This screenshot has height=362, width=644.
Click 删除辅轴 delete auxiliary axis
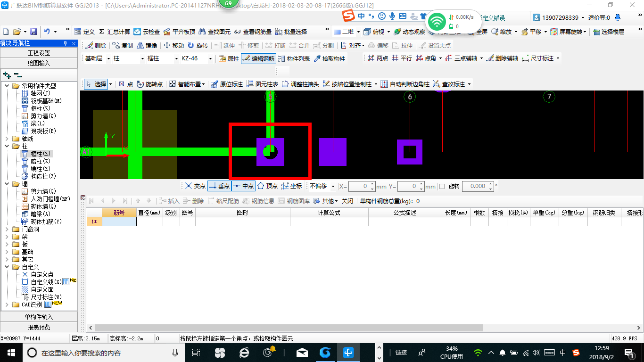[x=502, y=58]
